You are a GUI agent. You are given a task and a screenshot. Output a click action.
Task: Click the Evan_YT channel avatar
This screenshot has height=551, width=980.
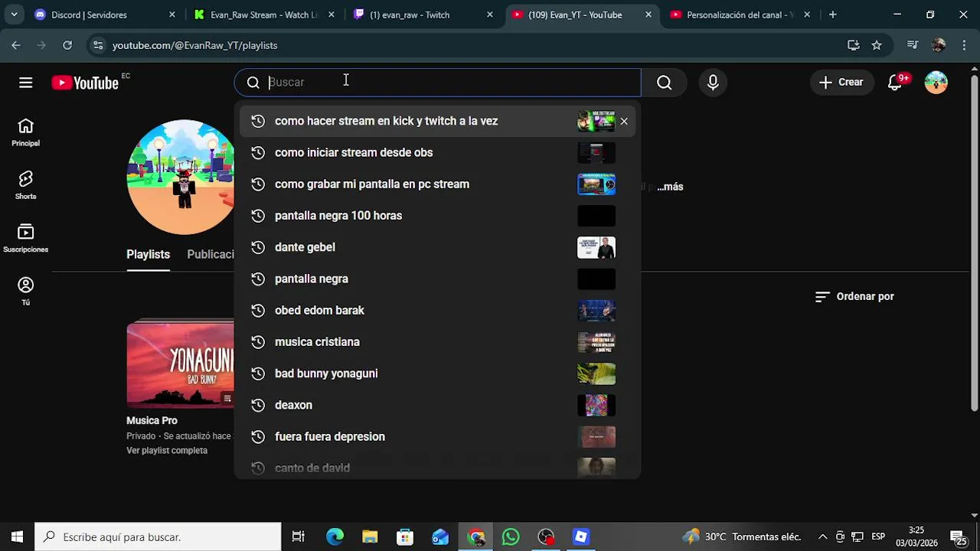[x=181, y=178]
